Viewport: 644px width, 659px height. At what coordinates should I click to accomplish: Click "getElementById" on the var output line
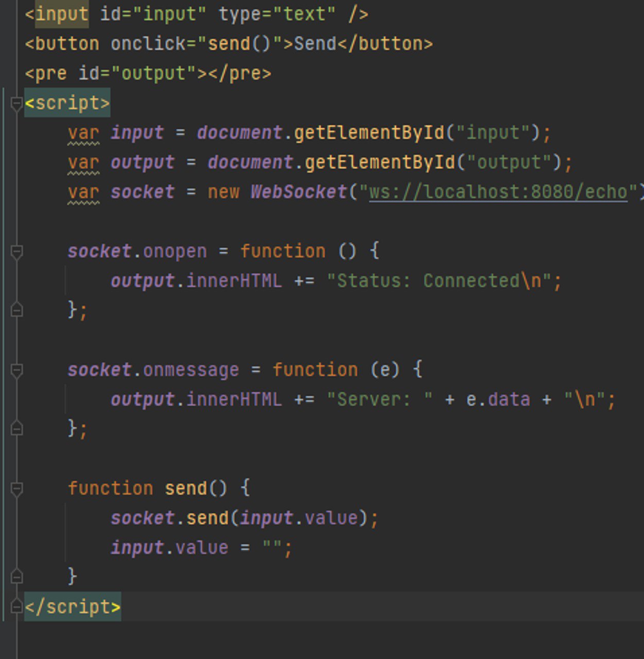[x=380, y=163]
